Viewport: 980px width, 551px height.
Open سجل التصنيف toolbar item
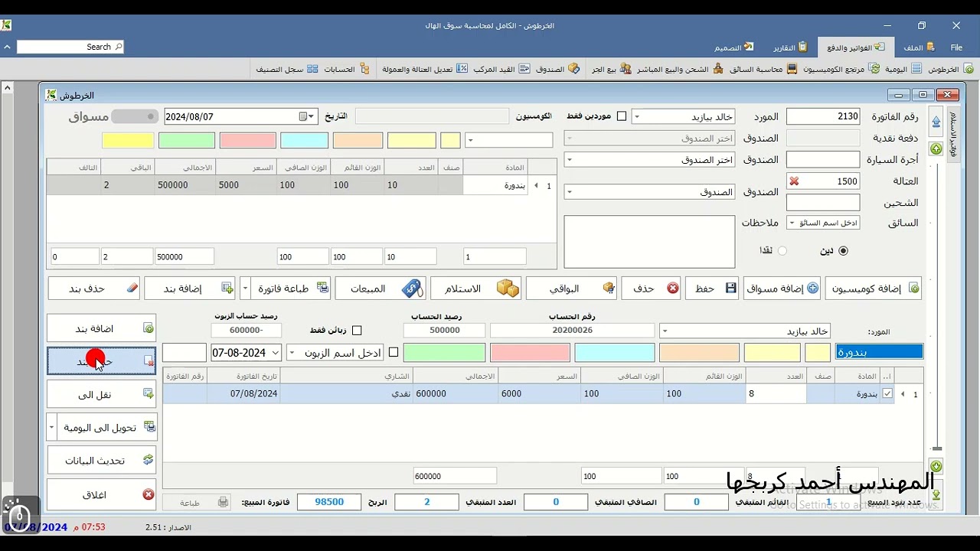[287, 69]
